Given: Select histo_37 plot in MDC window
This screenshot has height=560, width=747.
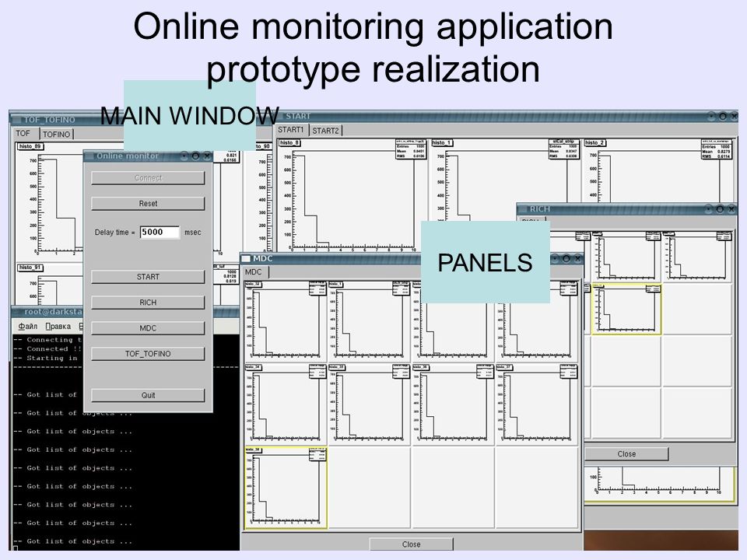Looking at the screenshot, I should coord(536,404).
